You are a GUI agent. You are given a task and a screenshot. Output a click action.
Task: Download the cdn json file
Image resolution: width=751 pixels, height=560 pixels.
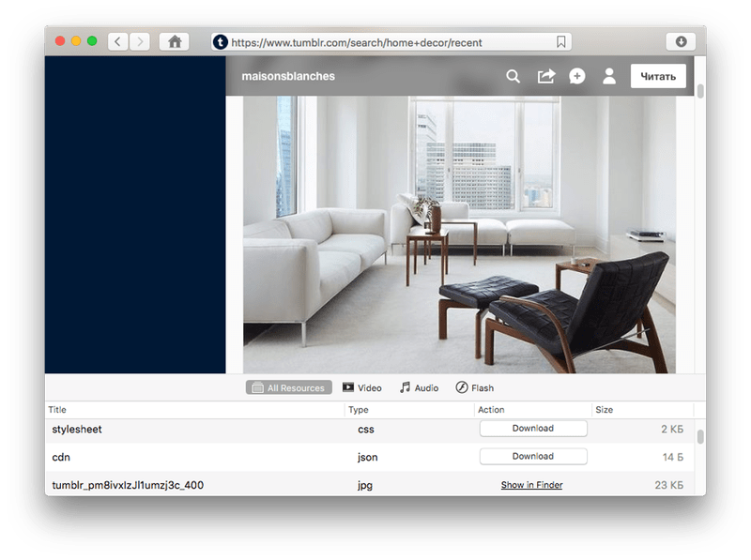coord(533,457)
